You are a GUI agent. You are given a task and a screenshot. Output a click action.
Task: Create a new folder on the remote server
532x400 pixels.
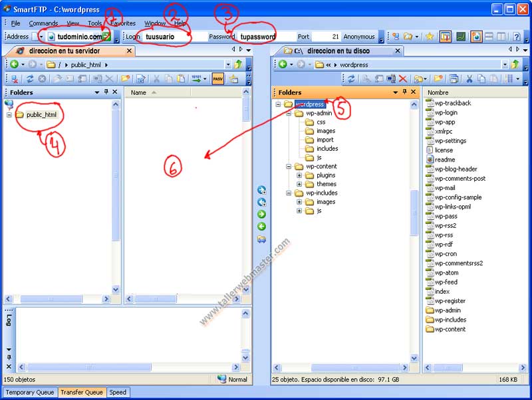click(125, 79)
